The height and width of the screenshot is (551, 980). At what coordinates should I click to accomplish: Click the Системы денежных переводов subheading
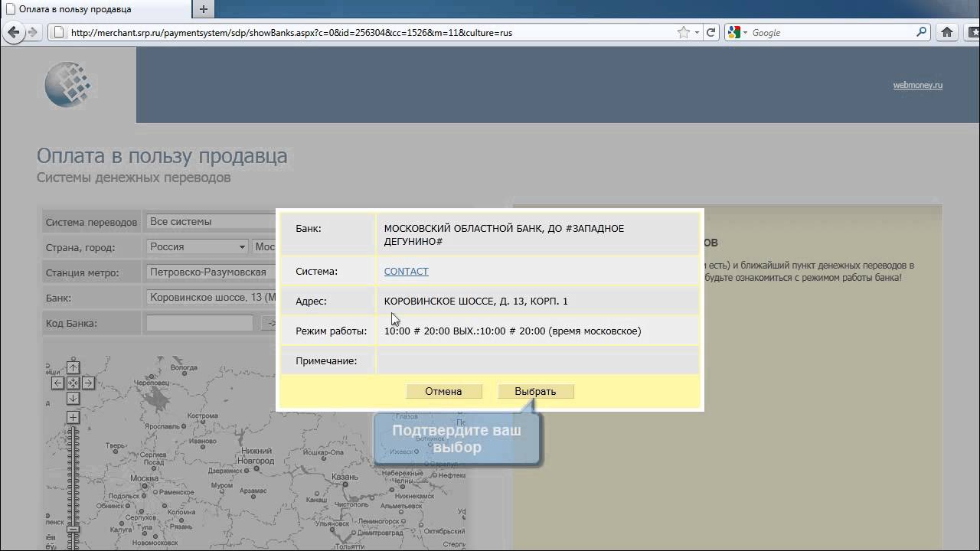[x=133, y=178]
